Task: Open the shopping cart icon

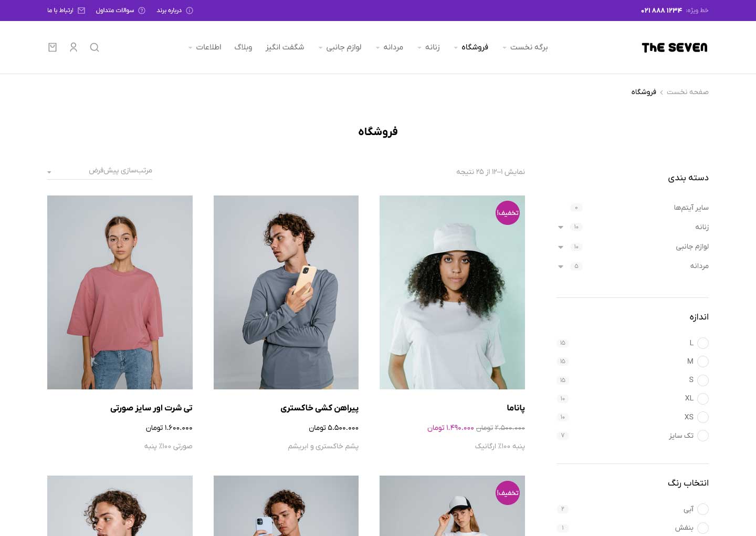Action: (52, 47)
